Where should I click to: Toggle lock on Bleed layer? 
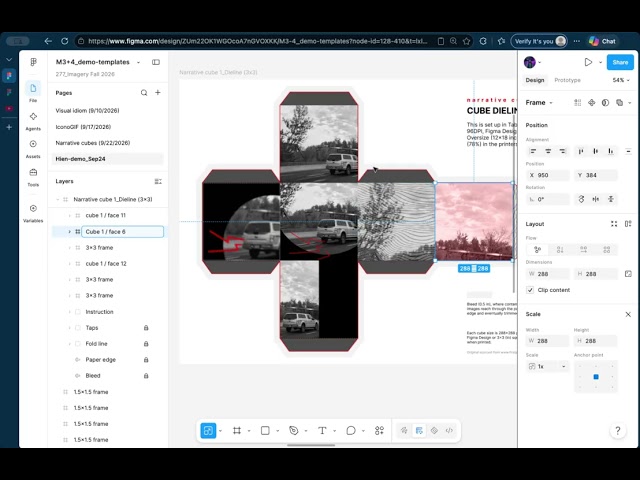146,376
